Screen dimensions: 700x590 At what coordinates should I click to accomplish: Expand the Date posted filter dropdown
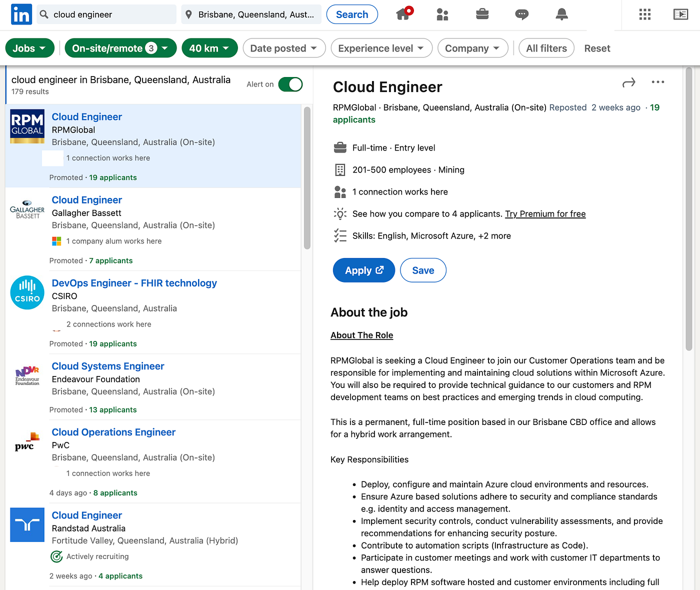[283, 48]
